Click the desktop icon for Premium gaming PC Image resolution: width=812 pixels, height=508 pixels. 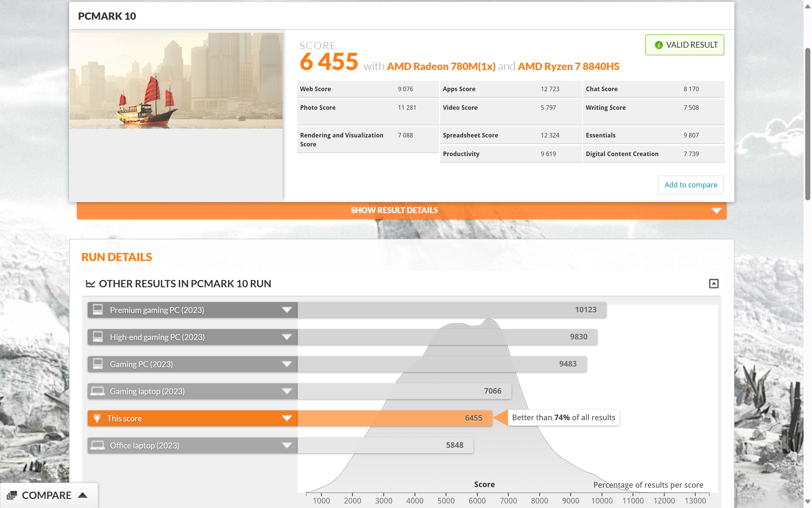98,309
